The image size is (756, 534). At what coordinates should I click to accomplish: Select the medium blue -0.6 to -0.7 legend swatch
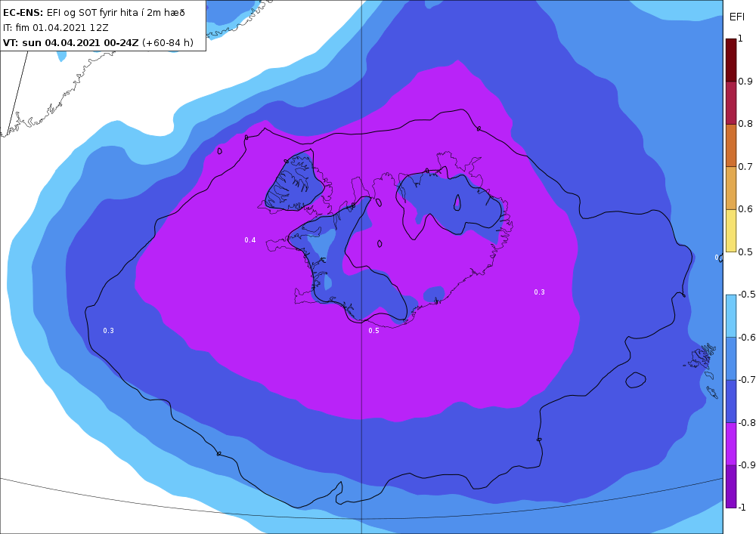tap(731, 358)
